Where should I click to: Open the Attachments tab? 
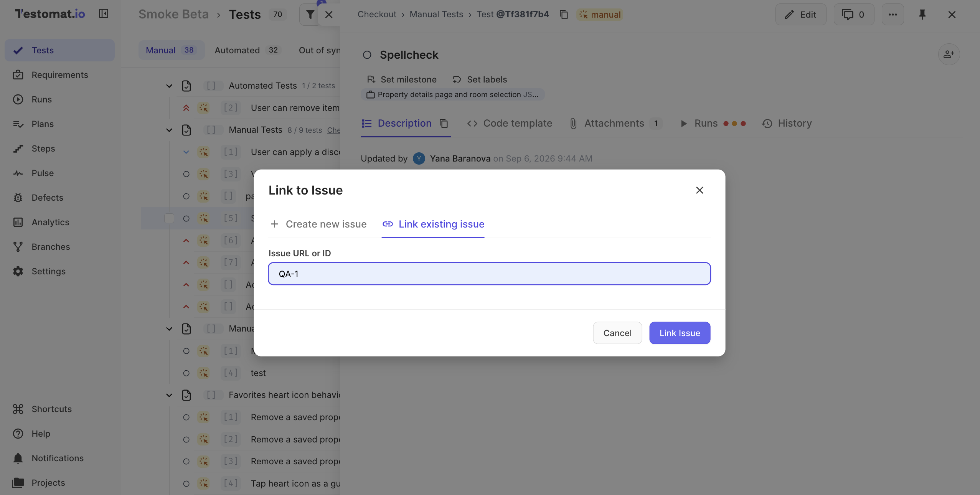tap(615, 123)
